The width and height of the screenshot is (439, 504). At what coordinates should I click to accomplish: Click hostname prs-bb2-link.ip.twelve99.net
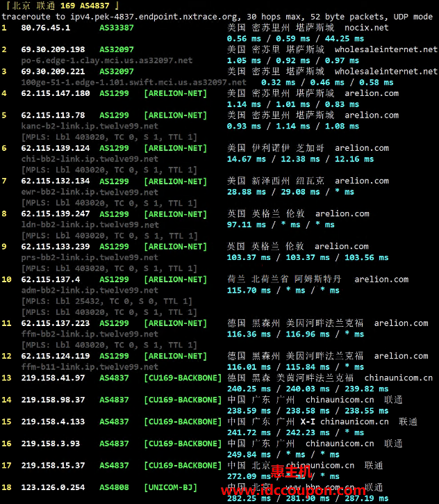(90, 257)
